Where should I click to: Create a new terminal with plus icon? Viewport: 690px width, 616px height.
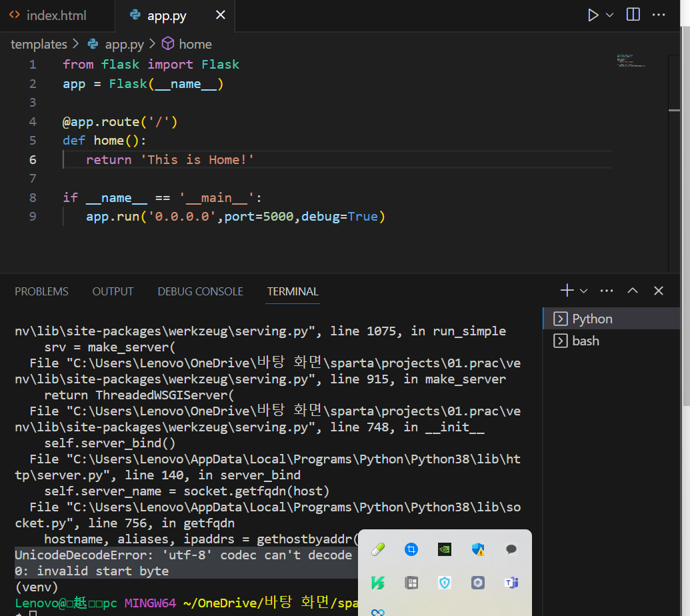567,291
